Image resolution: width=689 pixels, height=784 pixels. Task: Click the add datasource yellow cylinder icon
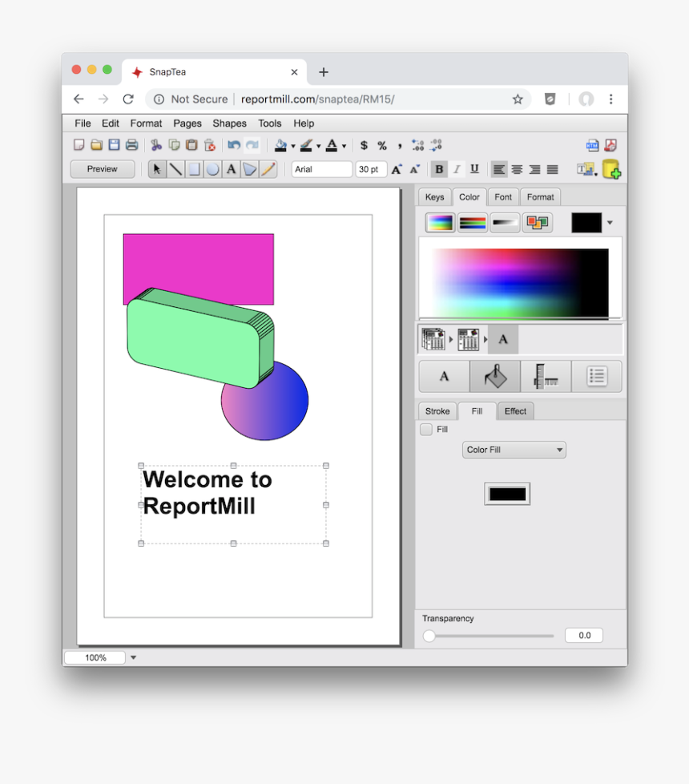point(611,169)
